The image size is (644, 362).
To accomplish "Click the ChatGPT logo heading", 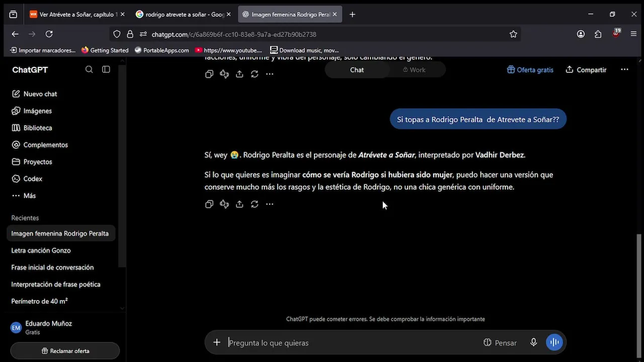I will coord(30,70).
